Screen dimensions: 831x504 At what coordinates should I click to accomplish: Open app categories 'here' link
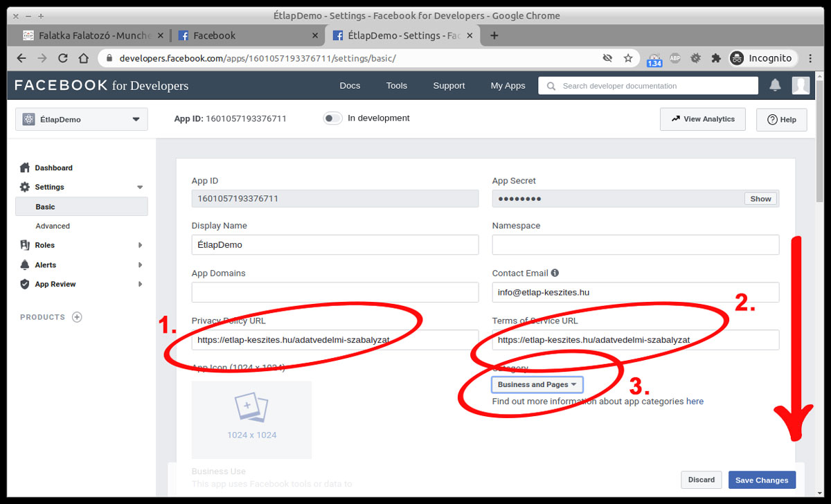pyautogui.click(x=695, y=401)
